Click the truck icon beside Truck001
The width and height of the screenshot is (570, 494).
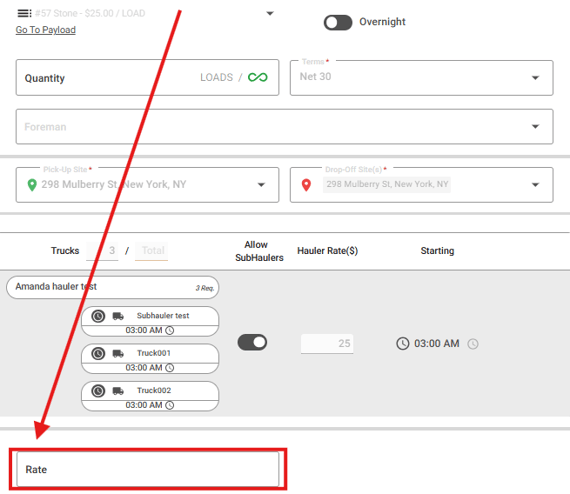pos(118,353)
